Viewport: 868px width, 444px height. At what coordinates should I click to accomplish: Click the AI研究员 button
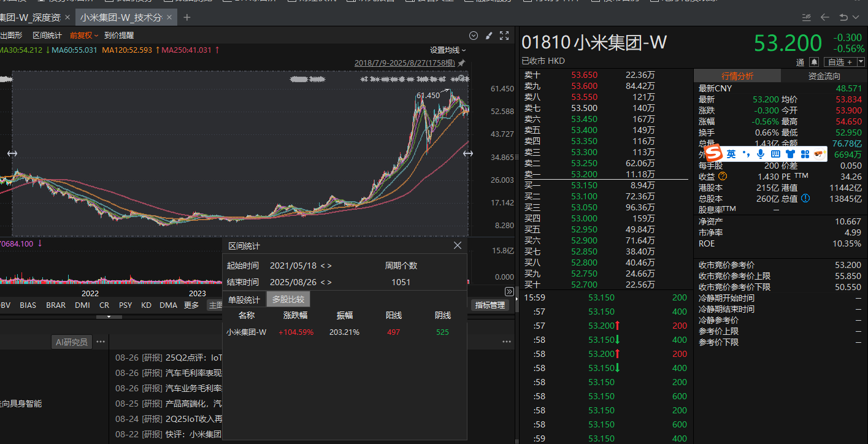[x=72, y=342]
